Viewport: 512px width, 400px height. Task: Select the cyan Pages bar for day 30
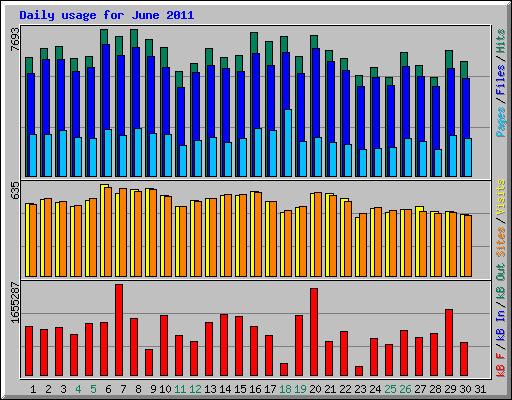(x=468, y=158)
